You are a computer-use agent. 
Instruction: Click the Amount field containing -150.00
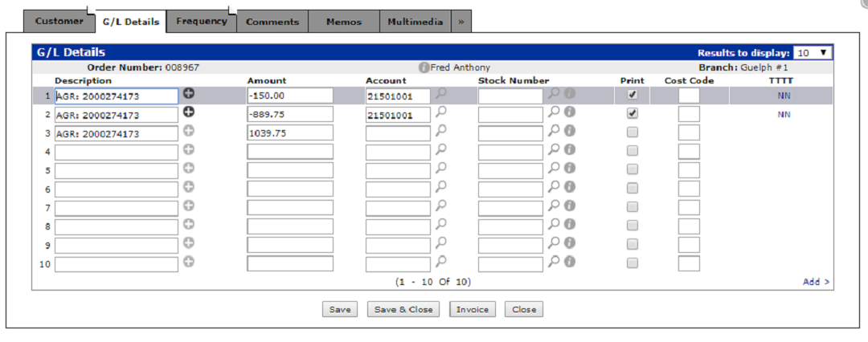[x=290, y=96]
